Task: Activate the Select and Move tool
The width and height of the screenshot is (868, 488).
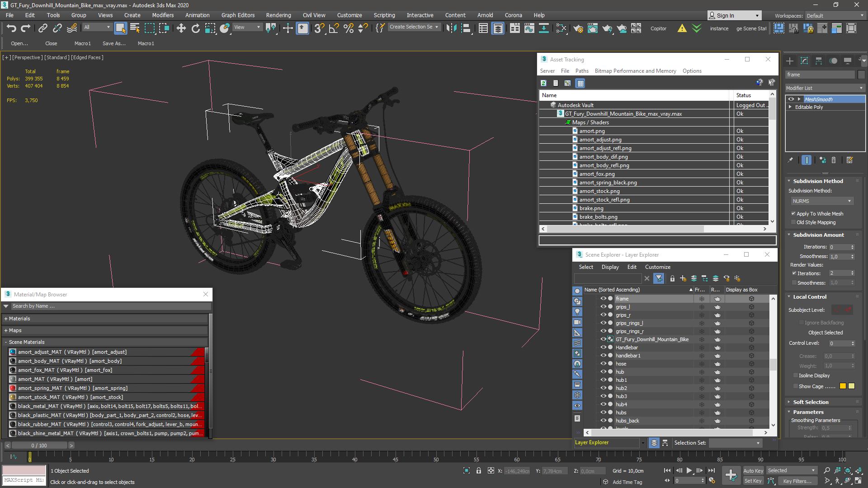Action: click(181, 28)
